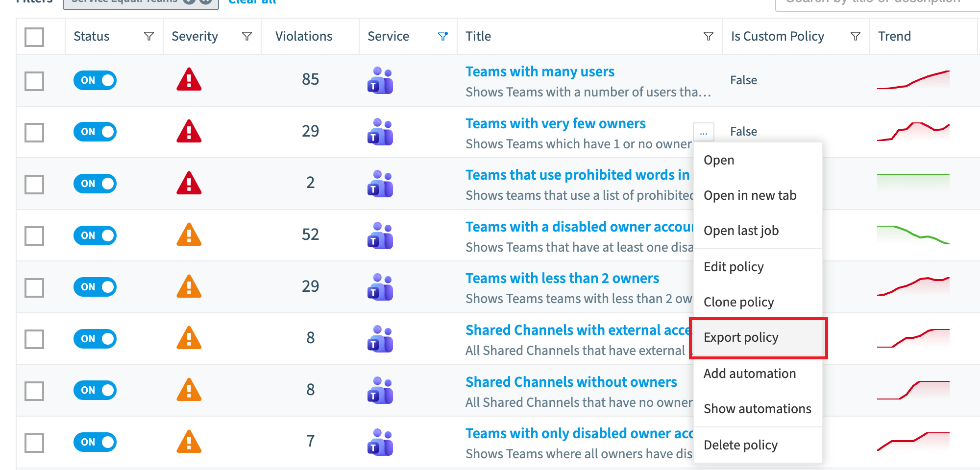Sort by the Violations column header
This screenshot has width=980, height=470.
(x=304, y=36)
